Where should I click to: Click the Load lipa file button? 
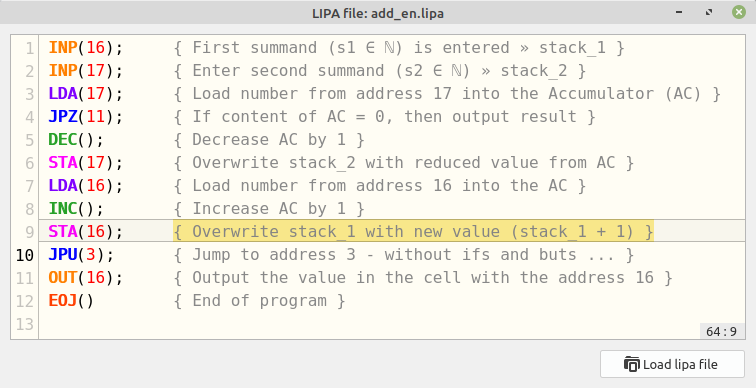point(672,364)
